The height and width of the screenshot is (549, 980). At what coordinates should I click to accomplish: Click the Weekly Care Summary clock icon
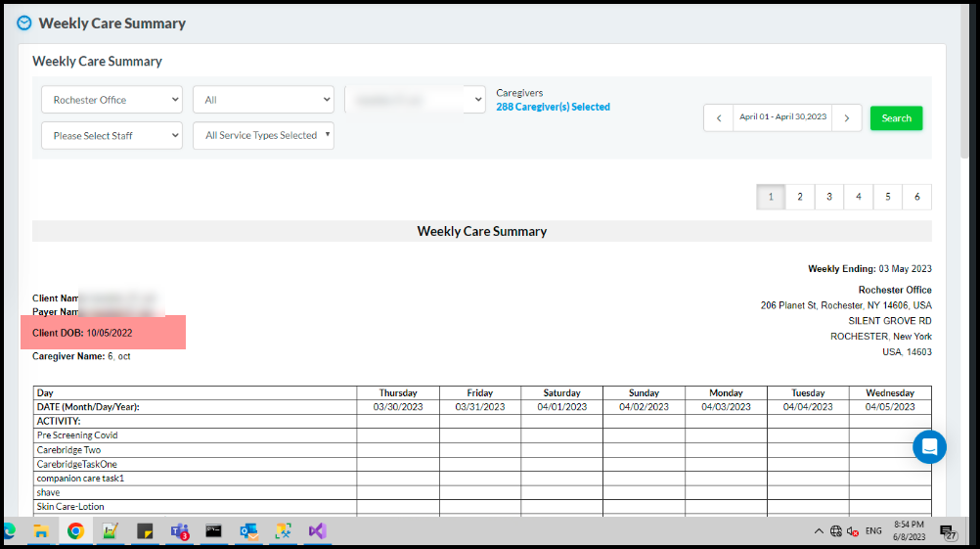click(x=24, y=23)
